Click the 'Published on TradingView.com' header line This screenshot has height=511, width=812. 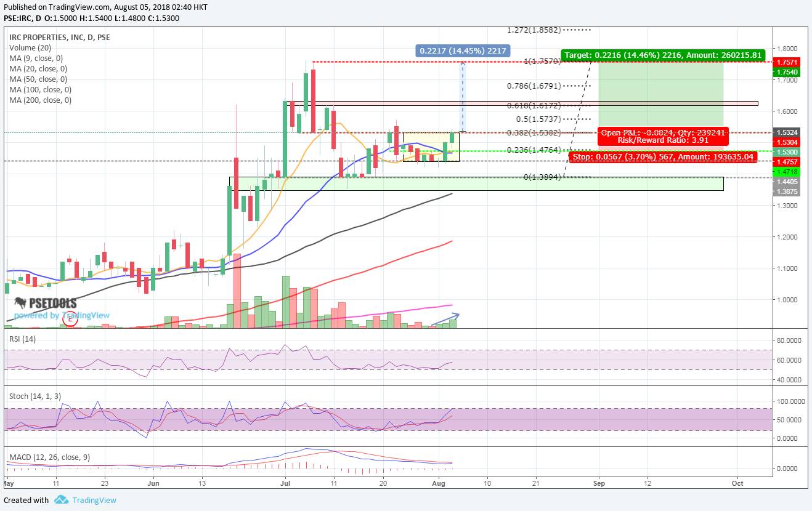106,7
